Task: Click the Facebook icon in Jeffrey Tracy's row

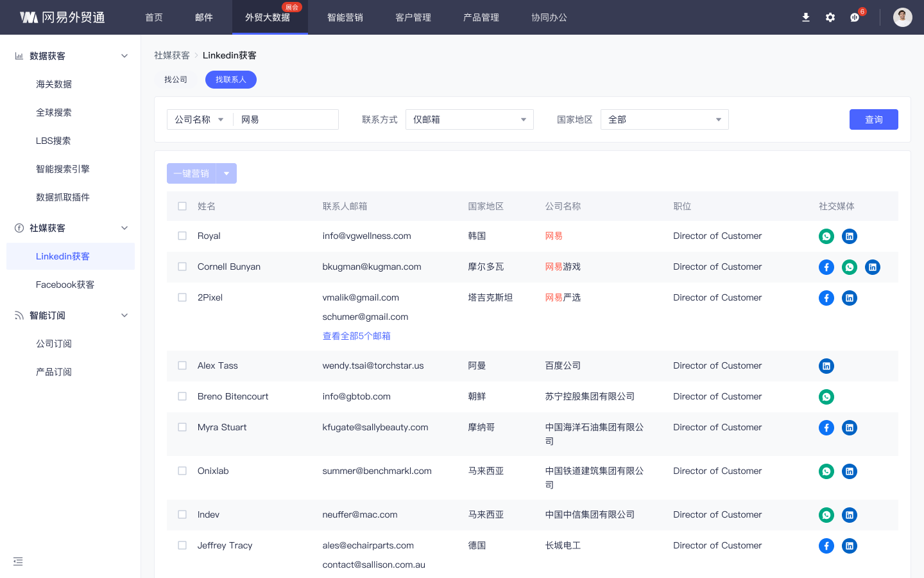Action: 826,546
